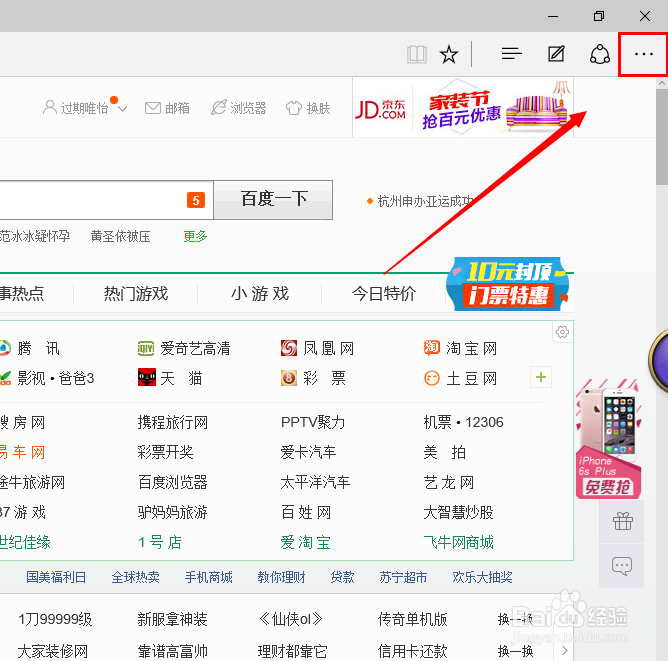Open 携程旅行网 link
This screenshot has height=661, width=668.
point(173,422)
